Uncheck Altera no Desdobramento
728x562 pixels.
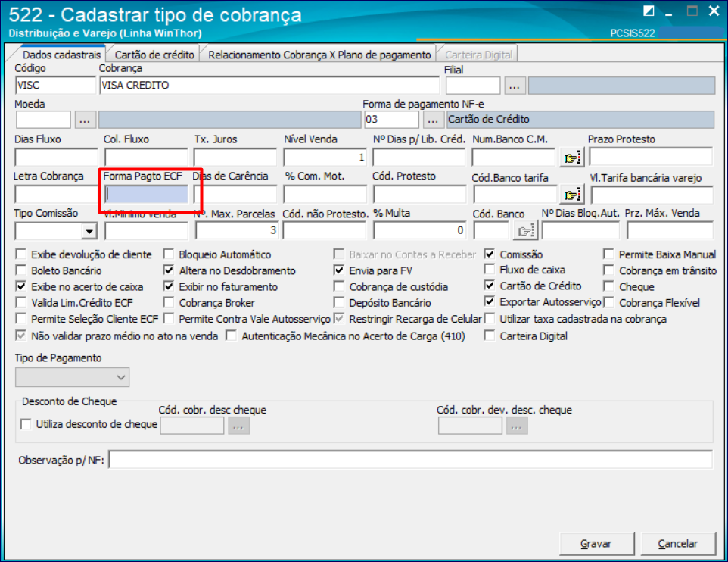click(169, 270)
